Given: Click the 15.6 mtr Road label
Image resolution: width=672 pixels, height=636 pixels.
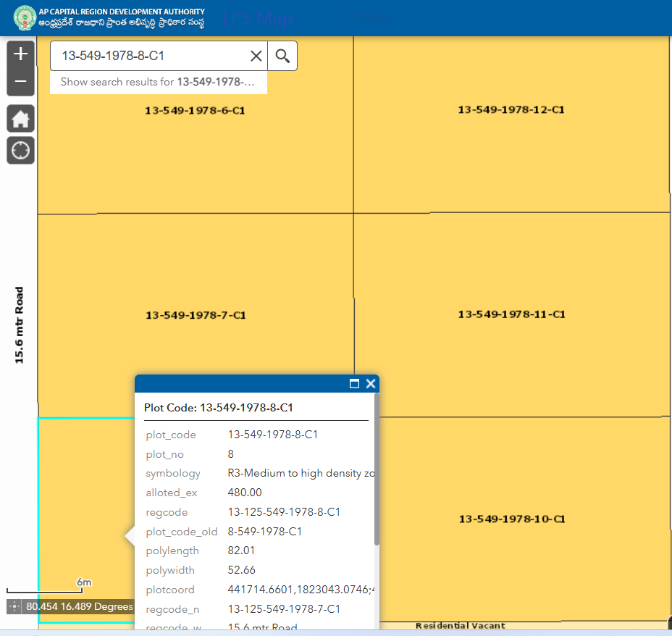Looking at the screenshot, I should click(20, 325).
